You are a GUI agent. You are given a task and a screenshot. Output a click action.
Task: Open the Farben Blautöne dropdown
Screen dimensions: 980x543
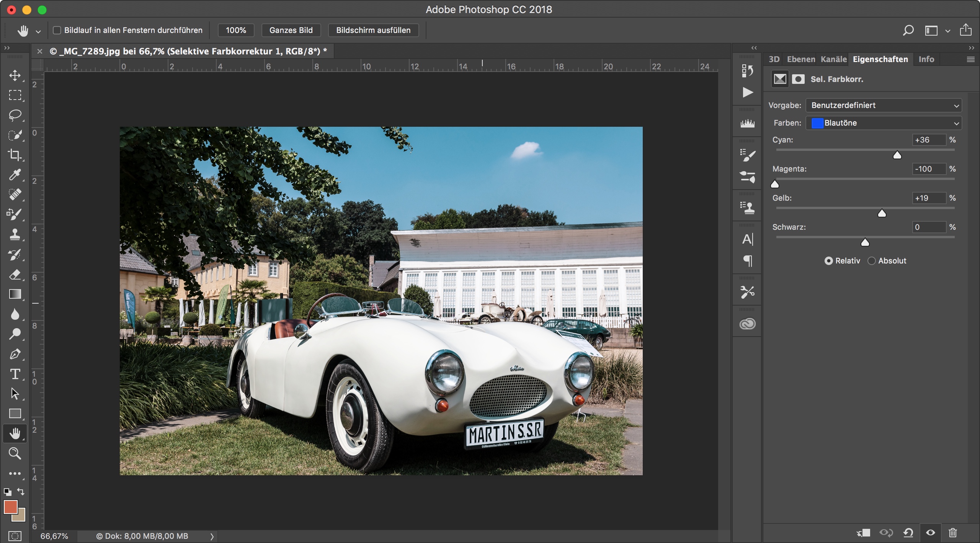[884, 123]
